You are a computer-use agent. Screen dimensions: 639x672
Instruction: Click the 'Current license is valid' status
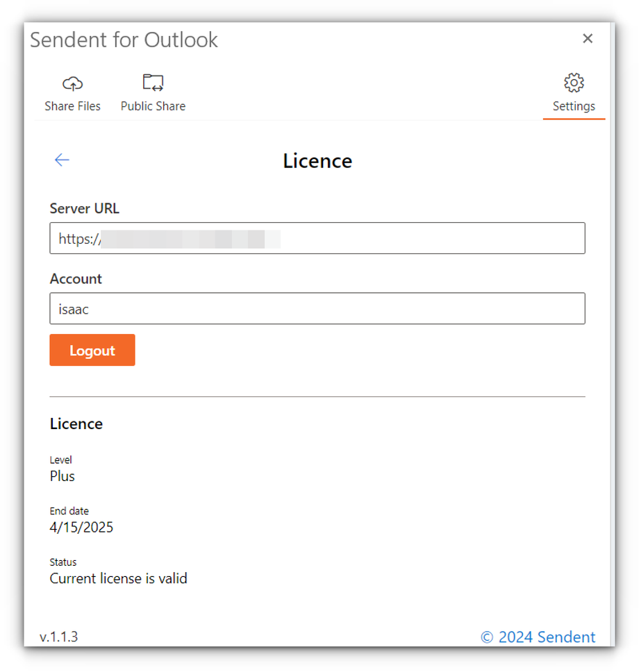pos(118,578)
